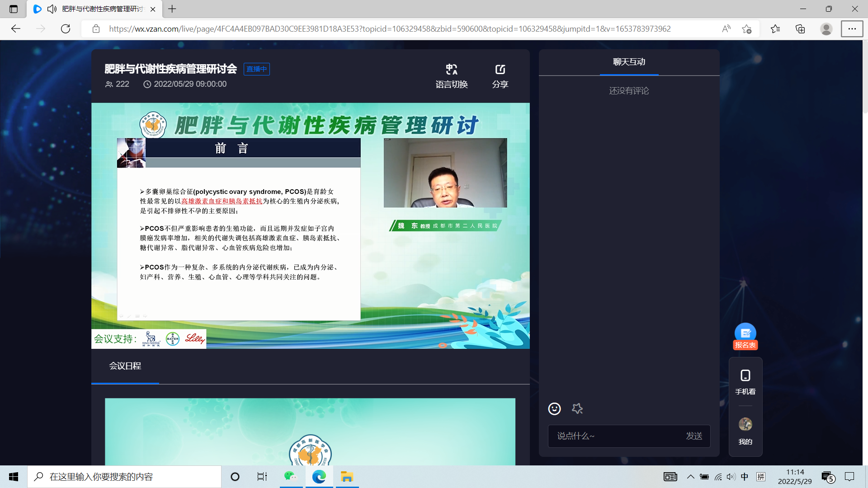Viewport: 868px width, 488px height.
Task: Open the tab actions menu icon
Action: click(14, 9)
